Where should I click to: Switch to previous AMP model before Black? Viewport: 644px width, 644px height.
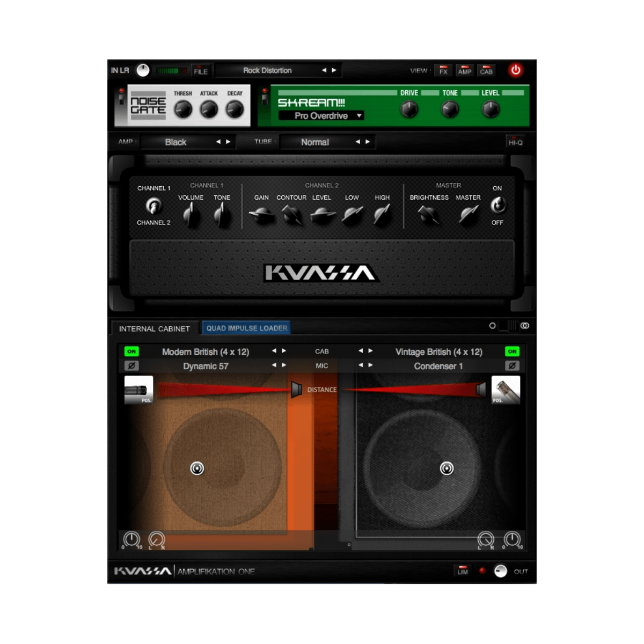pos(218,142)
